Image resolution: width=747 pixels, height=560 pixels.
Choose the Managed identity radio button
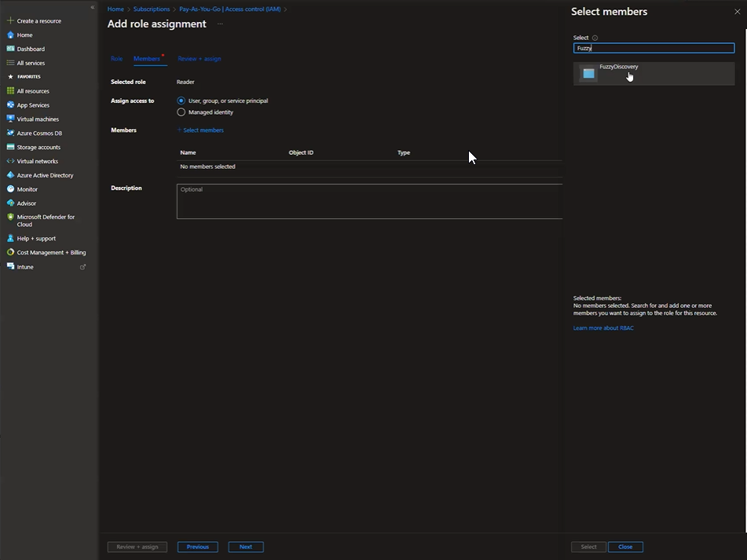(181, 112)
